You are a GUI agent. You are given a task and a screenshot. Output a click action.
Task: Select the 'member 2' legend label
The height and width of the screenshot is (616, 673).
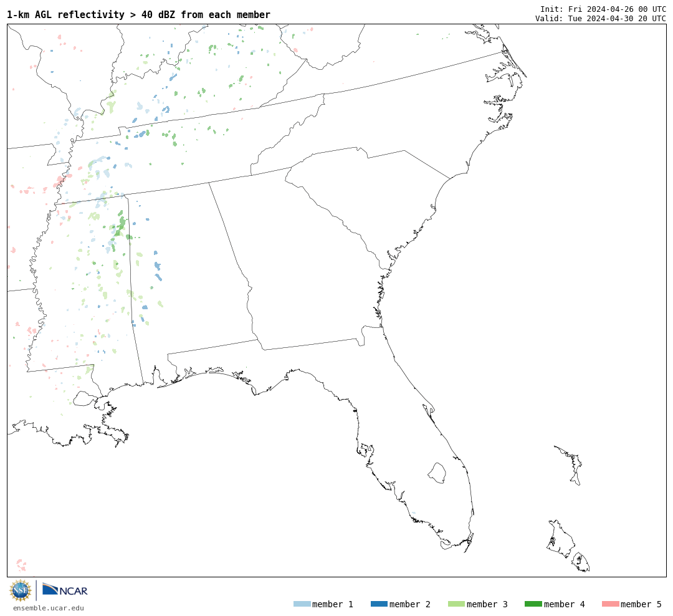tap(410, 604)
